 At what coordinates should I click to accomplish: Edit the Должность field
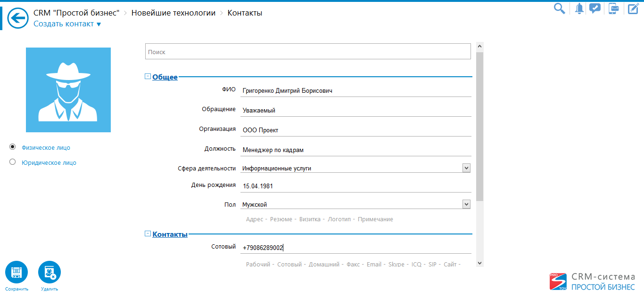click(x=356, y=150)
